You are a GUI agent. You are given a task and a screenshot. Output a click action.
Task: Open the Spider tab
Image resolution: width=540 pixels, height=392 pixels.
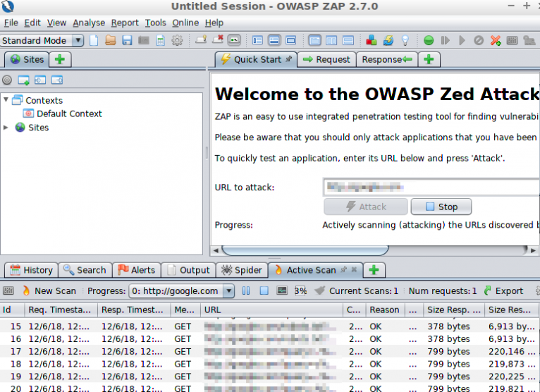241,270
